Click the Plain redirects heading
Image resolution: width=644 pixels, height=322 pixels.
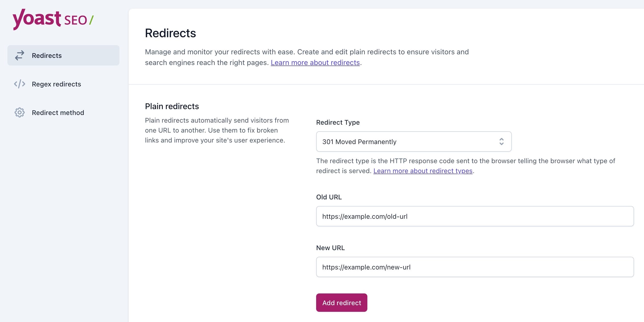(x=172, y=106)
